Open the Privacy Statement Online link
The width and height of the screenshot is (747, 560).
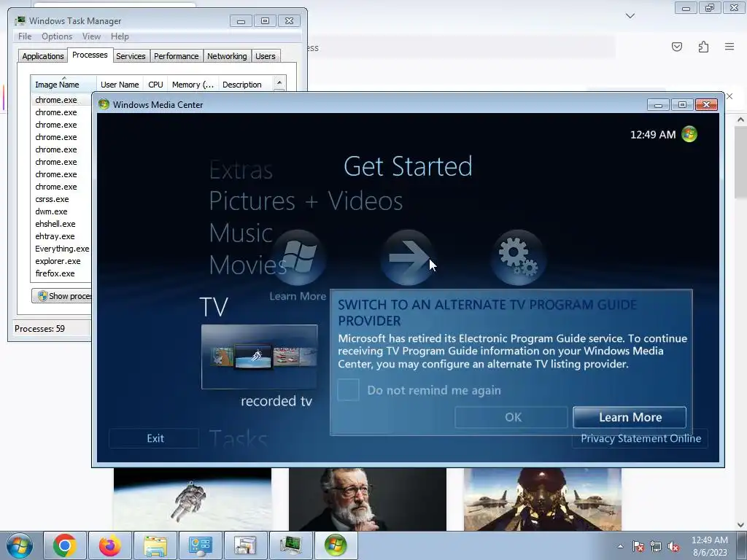pos(640,438)
